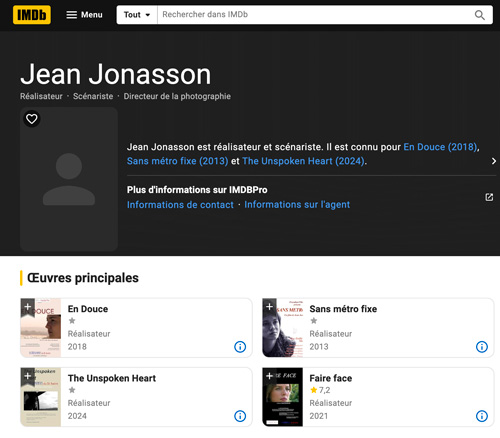Click the grey rating star under Sans métro fixe
This screenshot has height=438, width=500.
tap(313, 321)
